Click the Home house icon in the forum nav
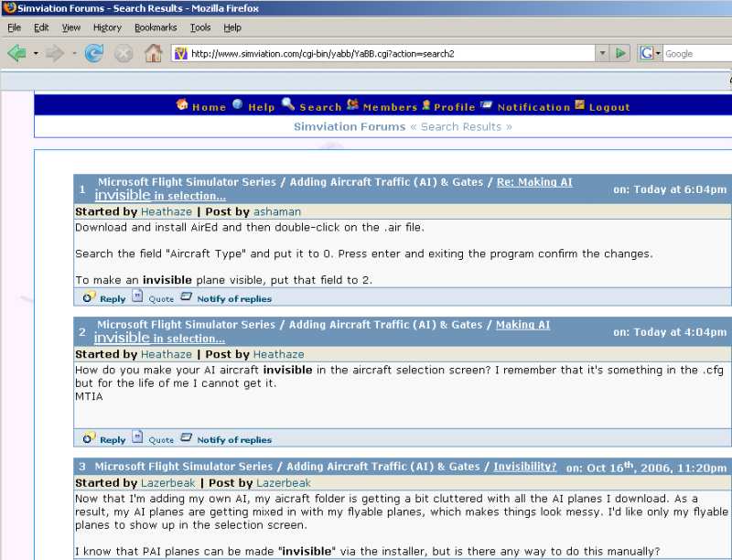Image resolution: width=732 pixels, height=560 pixels. point(182,104)
